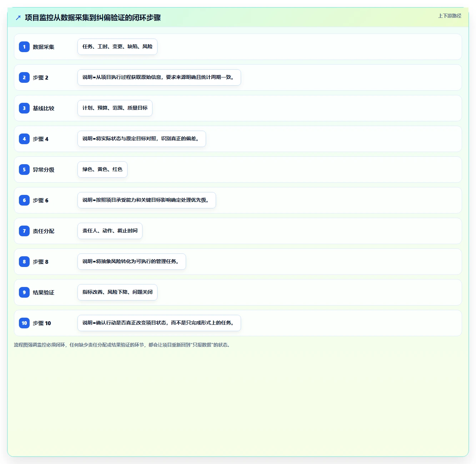Select the 步骤 8 label
The image size is (476, 464).
(40, 262)
